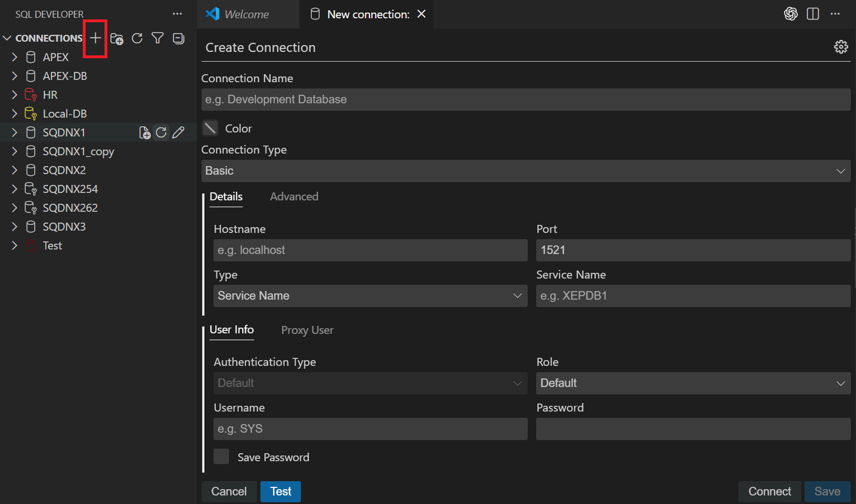The height and width of the screenshot is (504, 856).
Task: Collapse the Connections section
Action: [x=7, y=38]
